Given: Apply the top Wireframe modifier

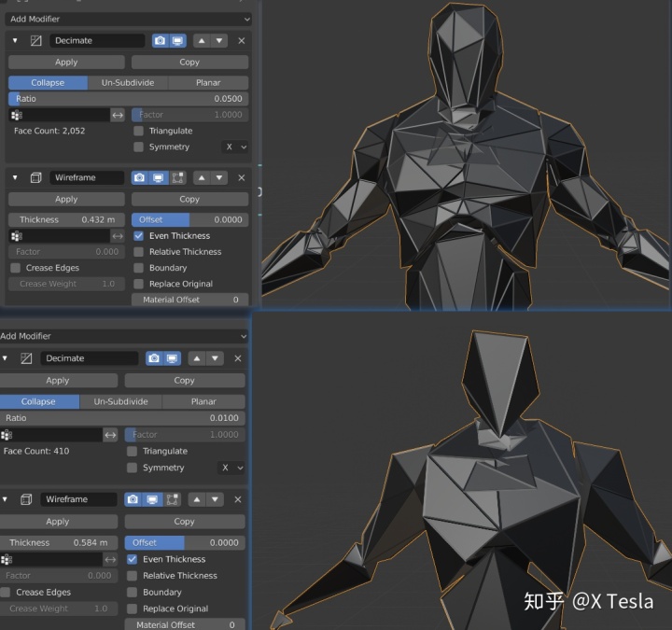Looking at the screenshot, I should (x=66, y=200).
